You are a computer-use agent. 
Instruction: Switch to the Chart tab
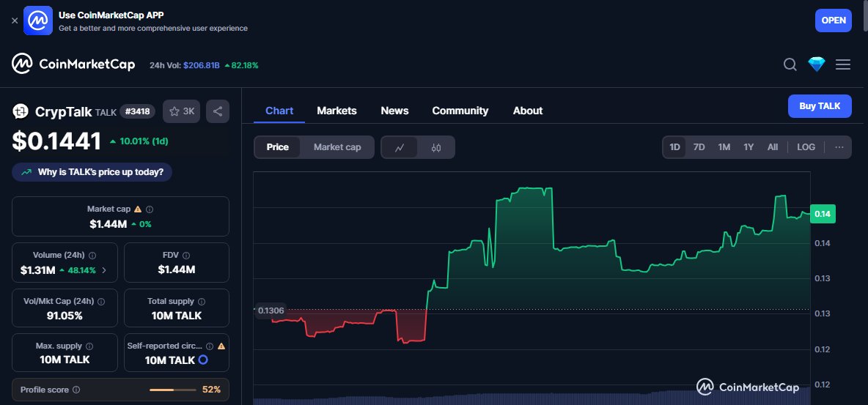279,111
